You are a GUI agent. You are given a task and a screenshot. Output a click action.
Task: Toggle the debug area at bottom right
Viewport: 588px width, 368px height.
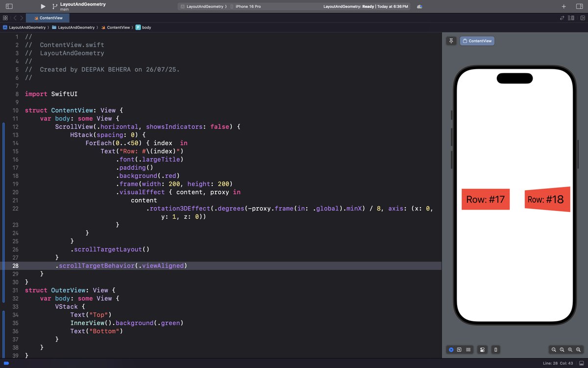pos(583,363)
